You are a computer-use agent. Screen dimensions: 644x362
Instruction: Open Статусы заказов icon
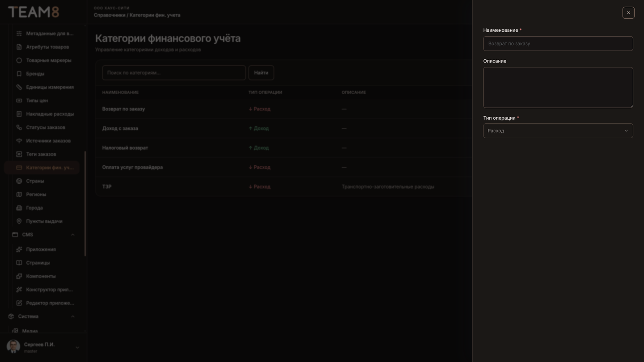click(x=19, y=127)
